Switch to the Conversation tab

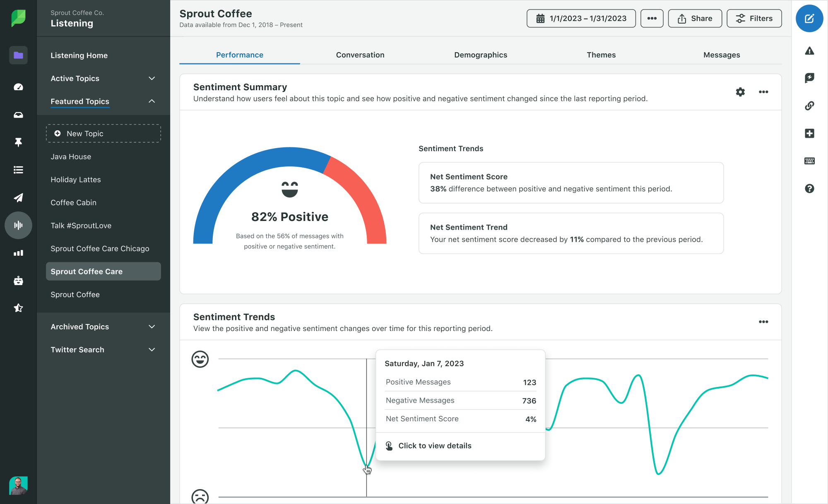pos(360,55)
